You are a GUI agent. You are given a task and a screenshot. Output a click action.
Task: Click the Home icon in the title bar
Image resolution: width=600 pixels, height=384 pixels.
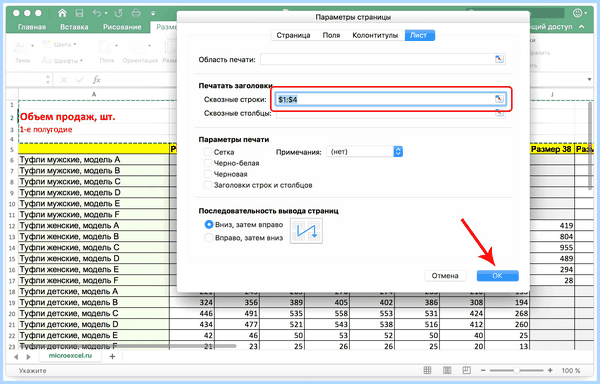point(62,13)
